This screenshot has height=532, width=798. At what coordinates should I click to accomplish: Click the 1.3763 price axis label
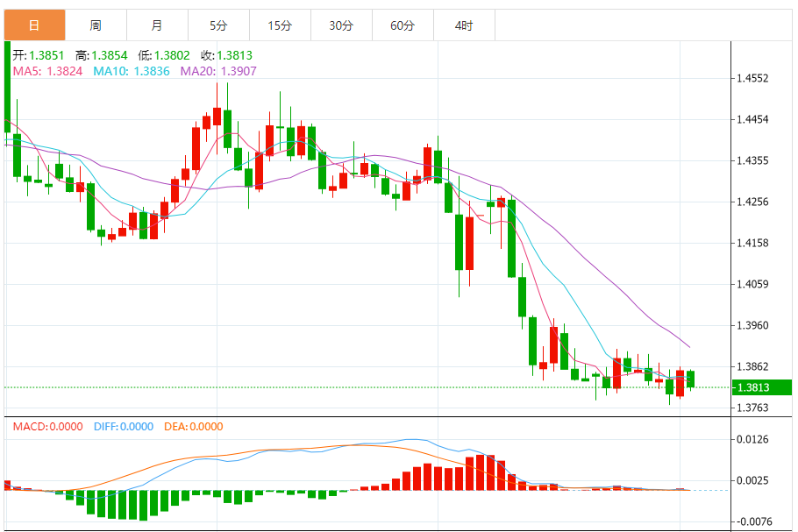point(752,408)
